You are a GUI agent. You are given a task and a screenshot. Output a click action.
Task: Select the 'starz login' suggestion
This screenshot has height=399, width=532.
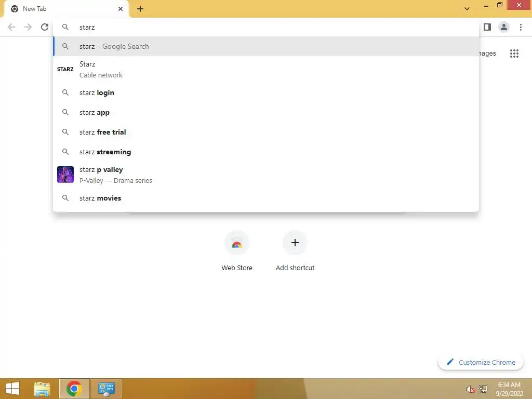click(266, 92)
